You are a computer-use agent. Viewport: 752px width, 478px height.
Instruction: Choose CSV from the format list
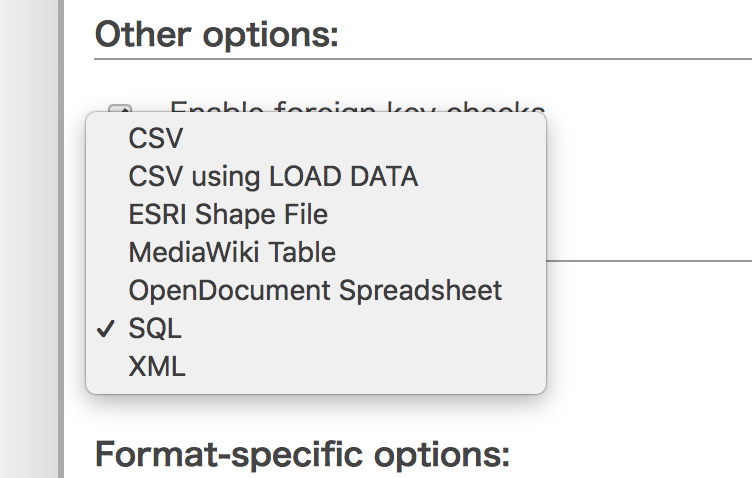316,138
